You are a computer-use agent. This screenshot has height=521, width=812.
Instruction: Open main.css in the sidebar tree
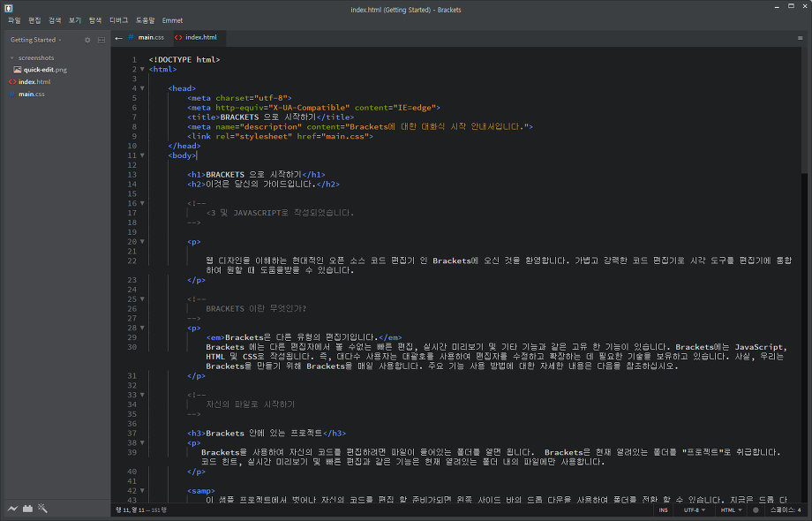(32, 94)
